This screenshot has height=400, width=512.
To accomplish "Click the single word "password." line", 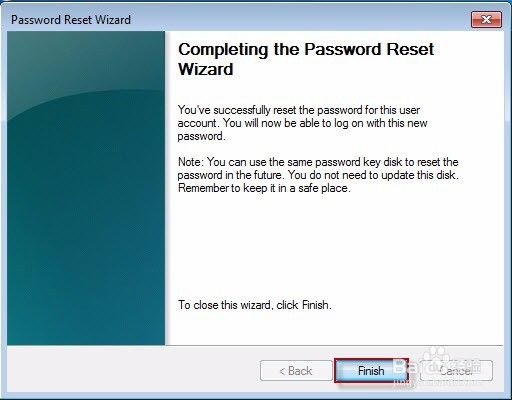I will coord(201,136).
